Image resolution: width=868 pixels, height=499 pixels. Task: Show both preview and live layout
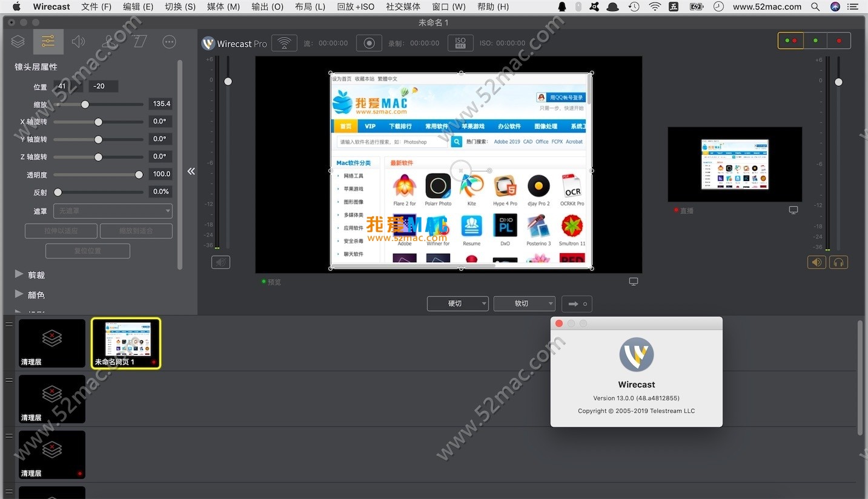click(x=790, y=41)
